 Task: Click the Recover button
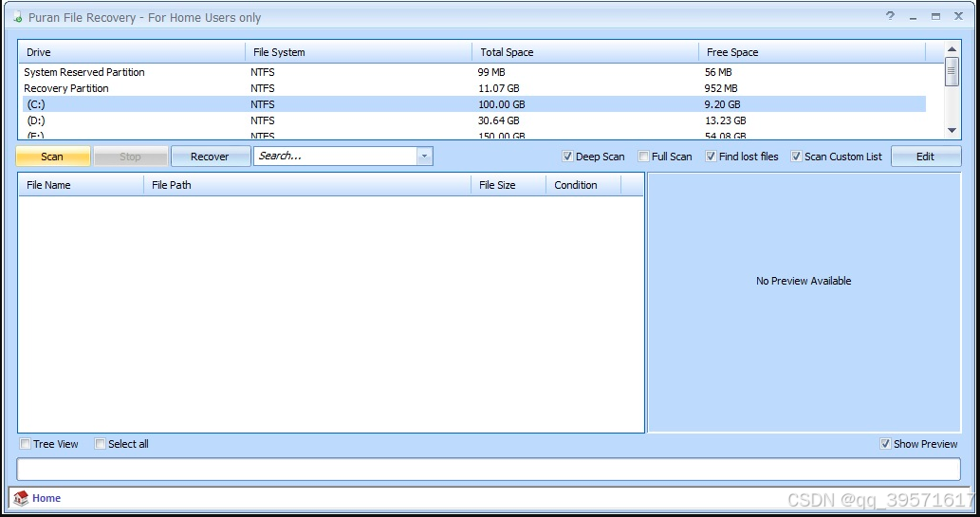click(210, 157)
